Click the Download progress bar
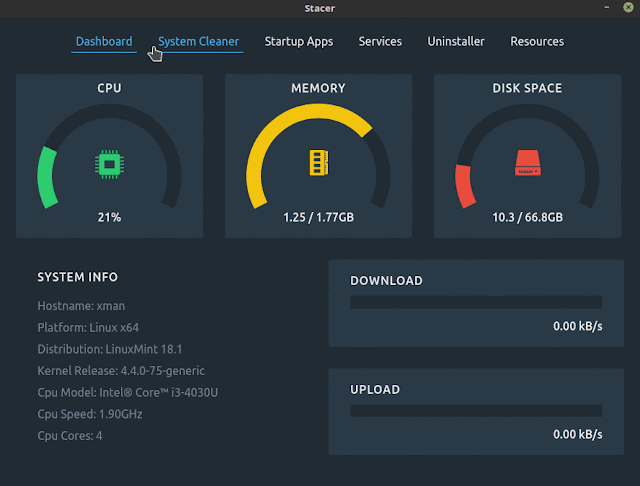 pos(476,302)
